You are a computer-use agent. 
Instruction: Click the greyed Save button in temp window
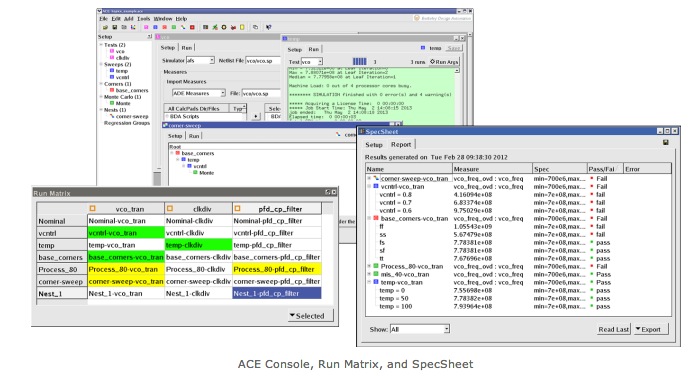click(x=454, y=48)
